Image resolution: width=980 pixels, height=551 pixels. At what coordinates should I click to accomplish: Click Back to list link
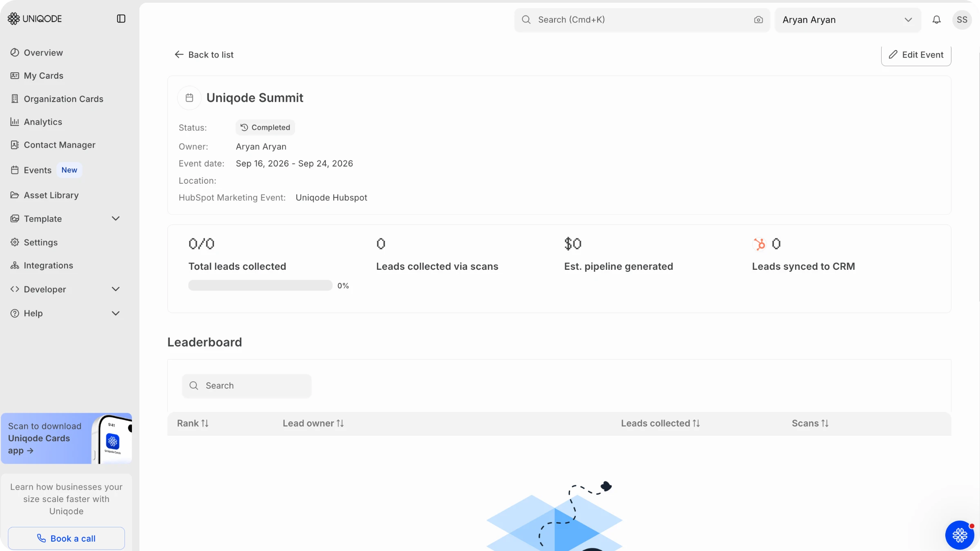(204, 55)
